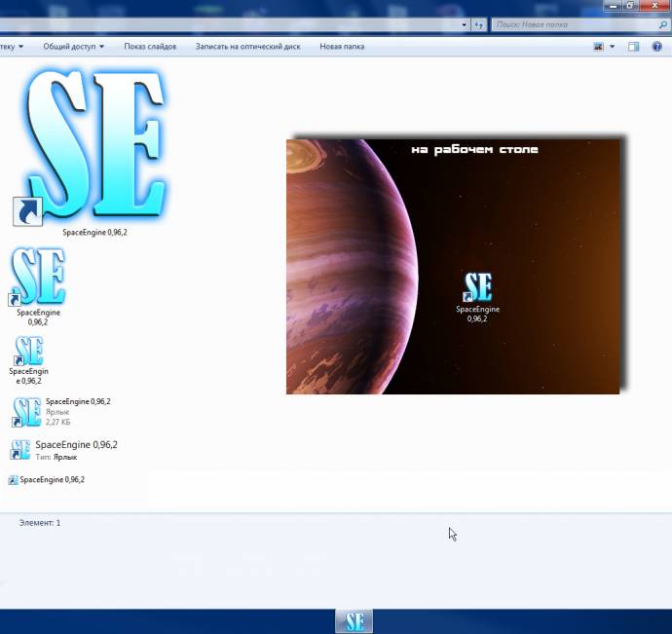Open the view options dropdown arrow
This screenshot has width=672, height=634.
(612, 47)
